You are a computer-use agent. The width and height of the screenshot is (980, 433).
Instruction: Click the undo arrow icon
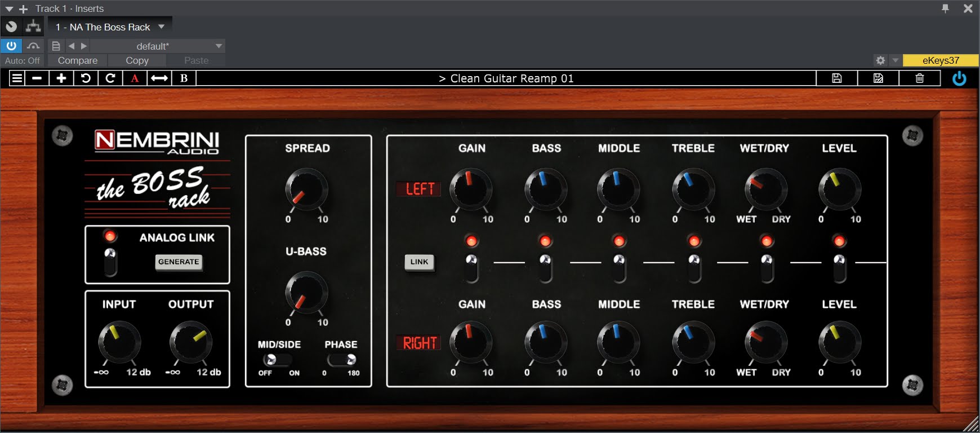[x=86, y=78]
